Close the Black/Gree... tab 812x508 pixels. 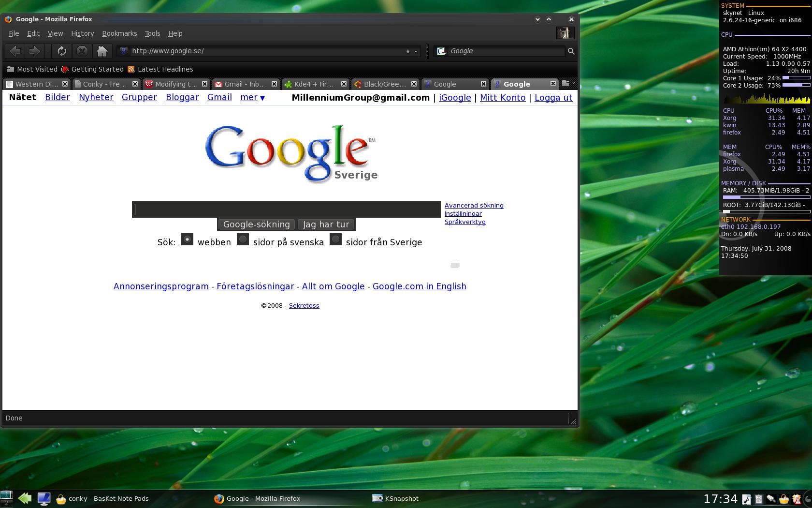click(x=414, y=84)
